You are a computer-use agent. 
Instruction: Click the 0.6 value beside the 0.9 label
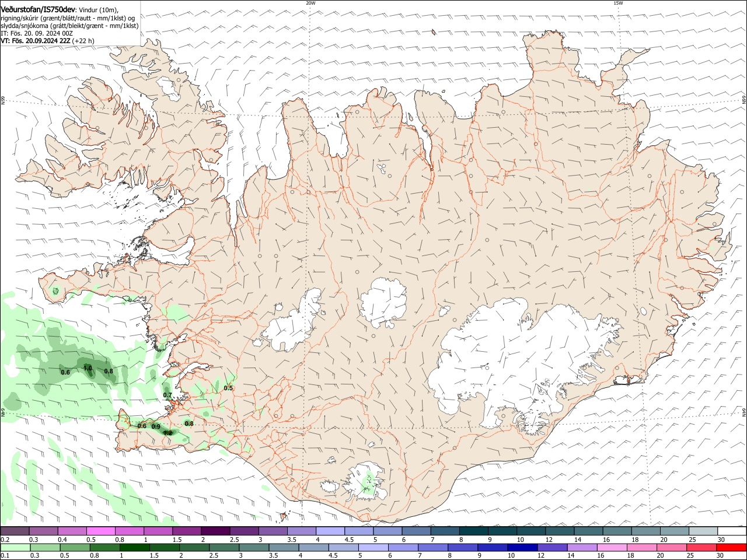pyautogui.click(x=142, y=426)
